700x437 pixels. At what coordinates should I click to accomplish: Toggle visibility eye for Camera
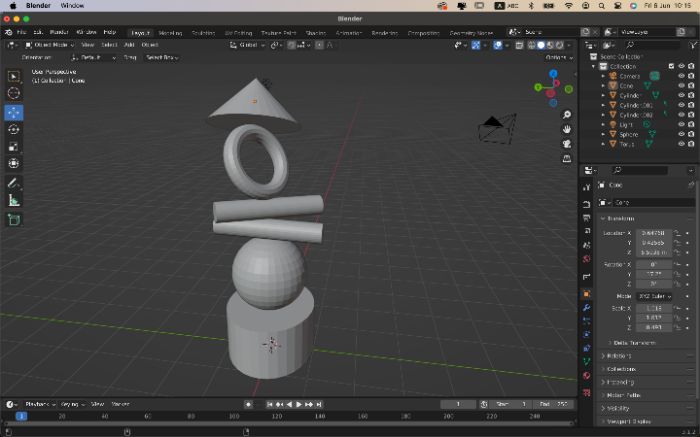(681, 76)
